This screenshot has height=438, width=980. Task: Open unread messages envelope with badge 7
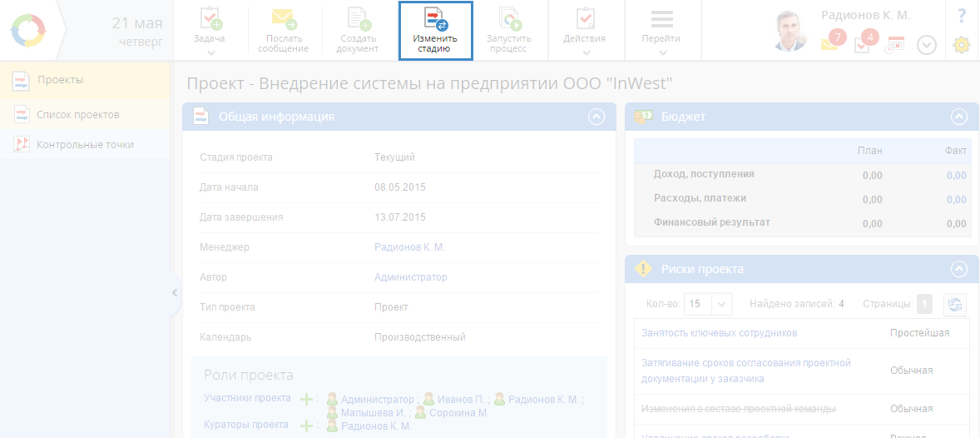[x=830, y=44]
